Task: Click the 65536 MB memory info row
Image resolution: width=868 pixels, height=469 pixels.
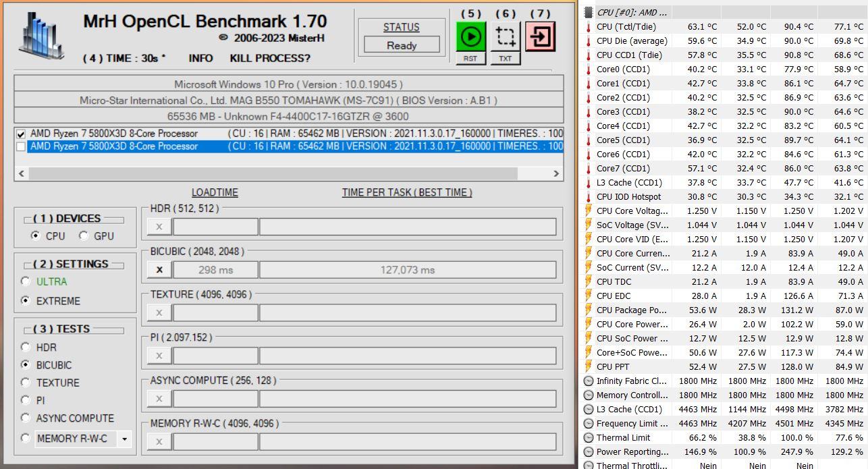Action: point(289,115)
